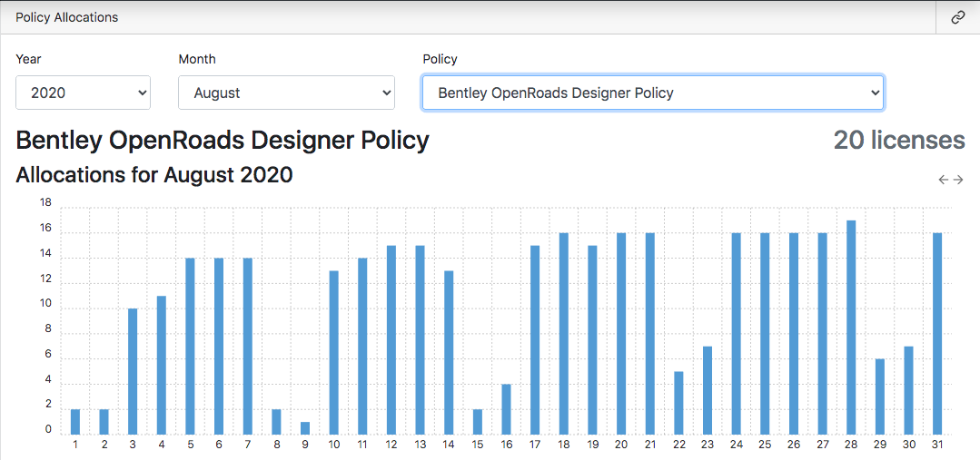The image size is (980, 460).
Task: Select the bar for day 11
Action: 363,347
